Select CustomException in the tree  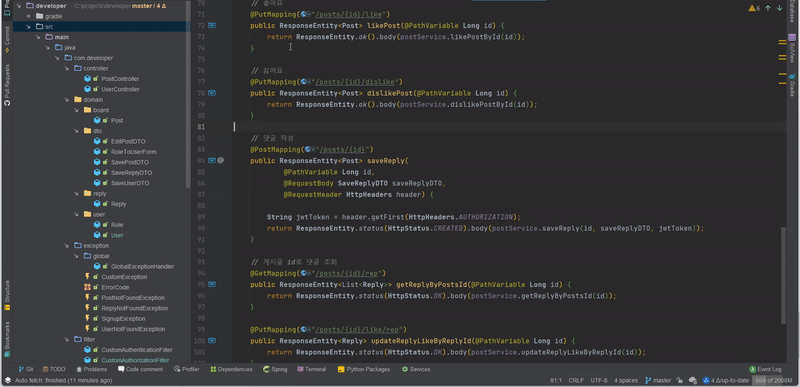(124, 277)
